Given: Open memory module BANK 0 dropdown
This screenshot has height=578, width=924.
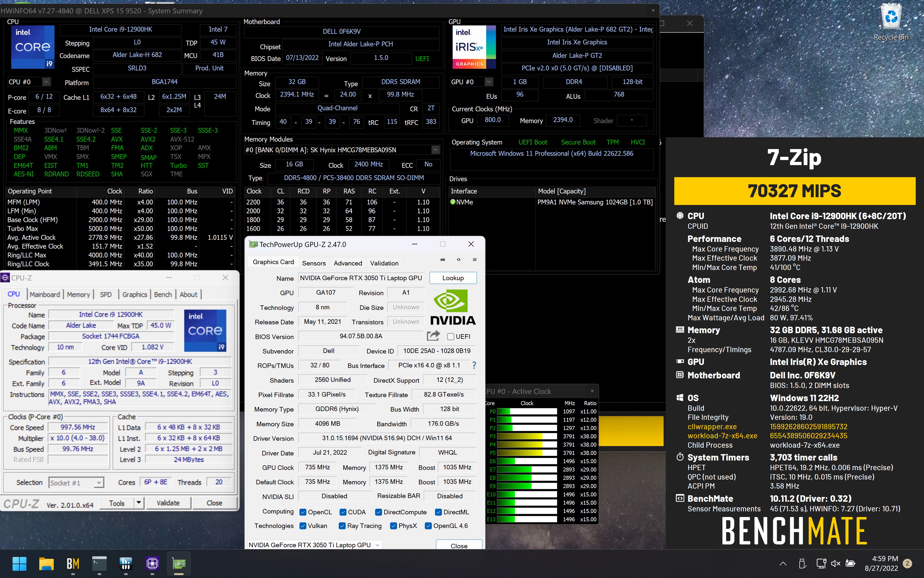Looking at the screenshot, I should point(435,150).
